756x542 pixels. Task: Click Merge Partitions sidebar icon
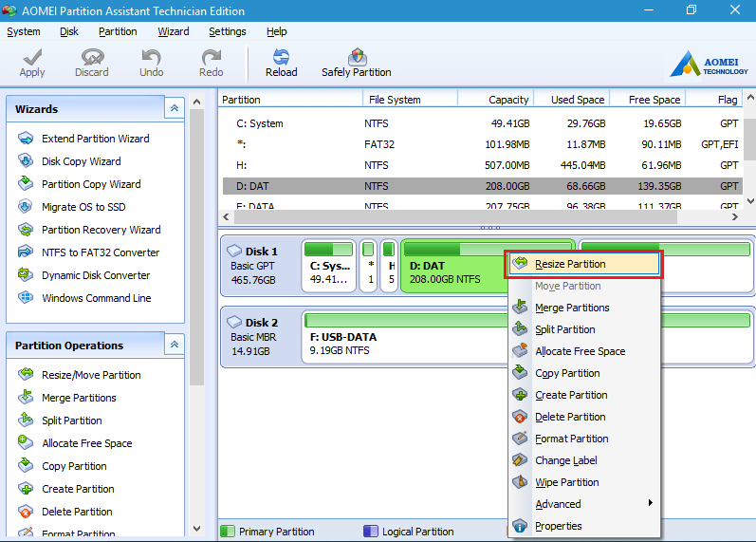[x=26, y=397]
